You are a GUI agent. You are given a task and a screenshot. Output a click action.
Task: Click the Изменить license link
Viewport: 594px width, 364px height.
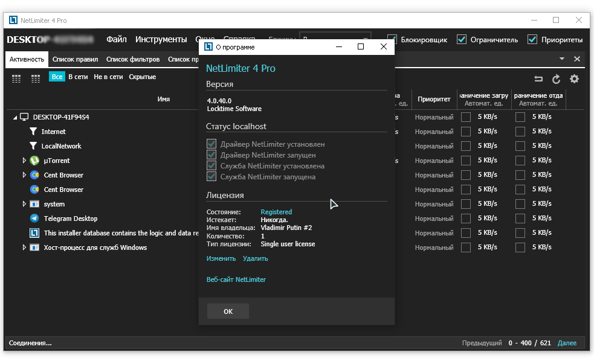pos(221,258)
